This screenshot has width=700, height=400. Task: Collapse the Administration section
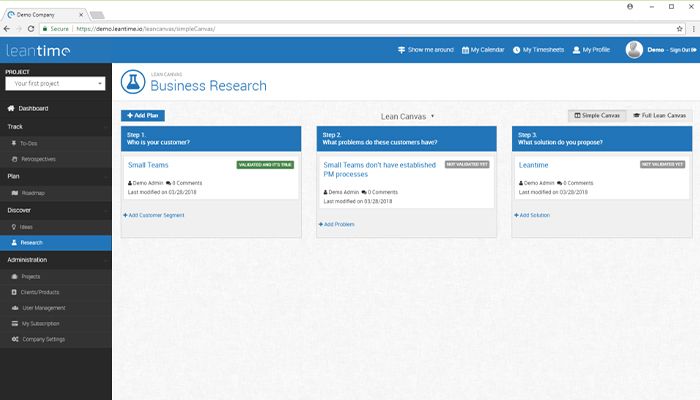[56, 260]
